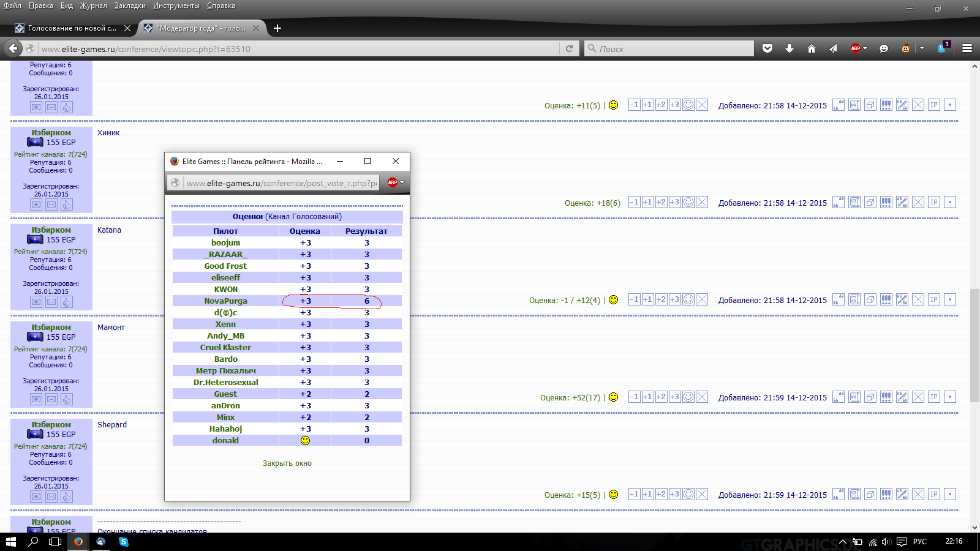Viewport: 980px width, 551px height.
Task: Click the envelope message icon under the Katana post profile
Action: coord(51,302)
